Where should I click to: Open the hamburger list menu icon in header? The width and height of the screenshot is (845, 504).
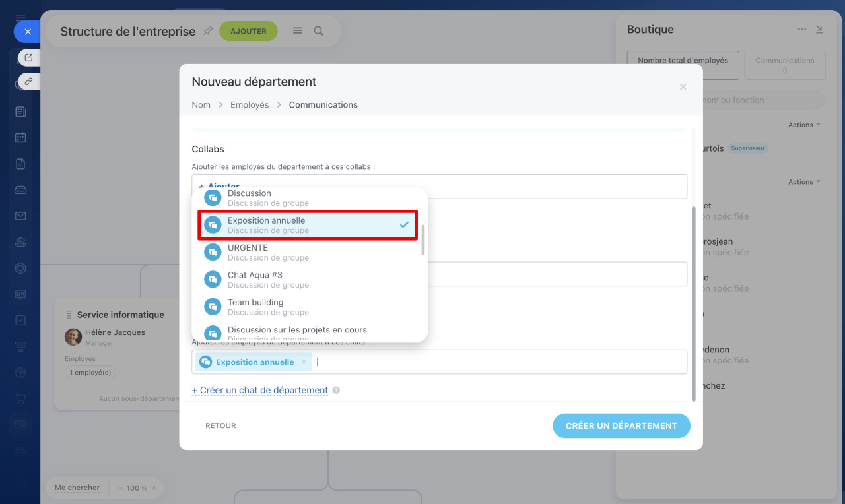(x=298, y=31)
